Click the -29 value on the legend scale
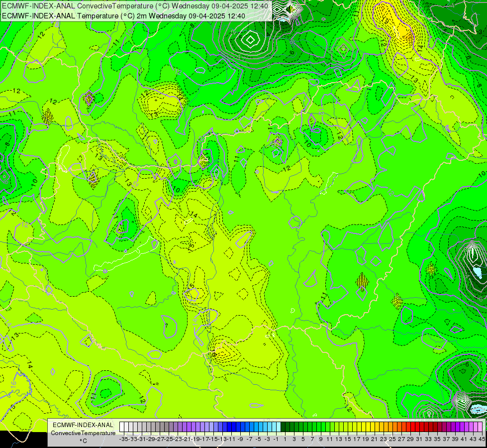Image resolution: width=487 pixels, height=448 pixels. click(x=150, y=439)
